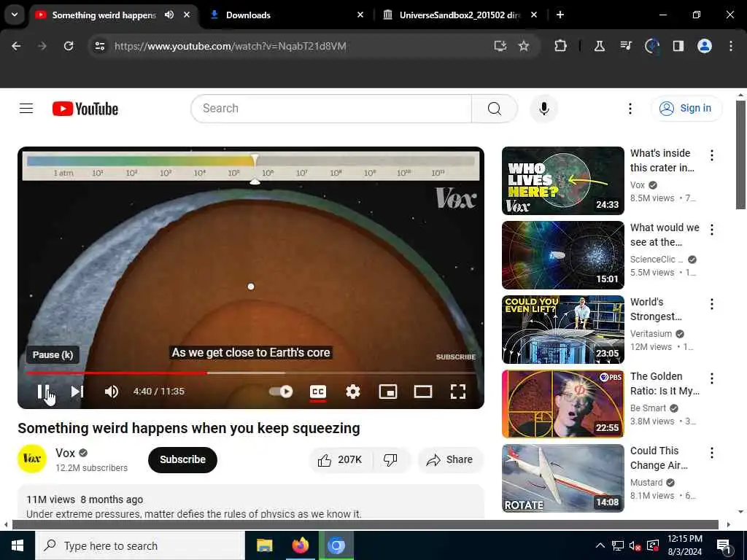Screen dimensions: 747x560
Task: Toggle closed captions CC button
Action: pos(318,392)
